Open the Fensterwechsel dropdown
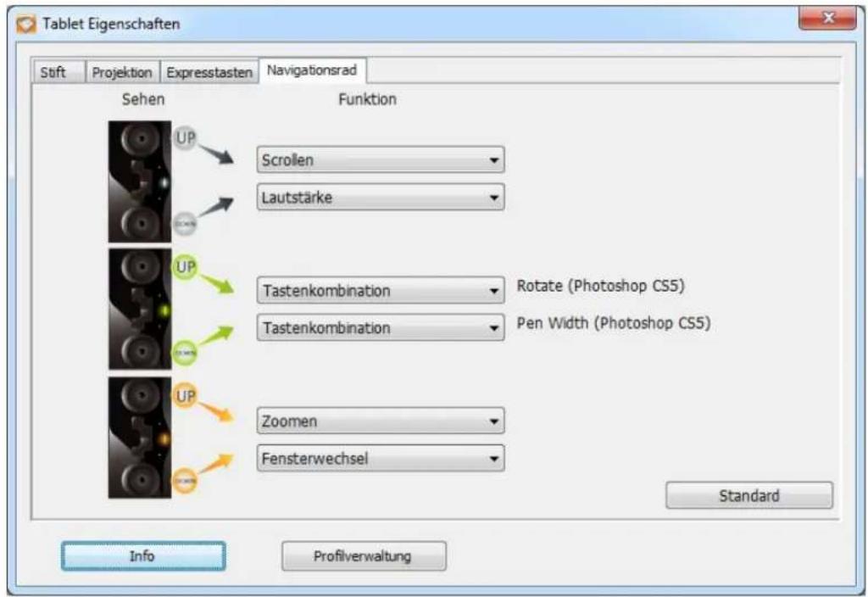The width and height of the screenshot is (868, 597). point(381,458)
